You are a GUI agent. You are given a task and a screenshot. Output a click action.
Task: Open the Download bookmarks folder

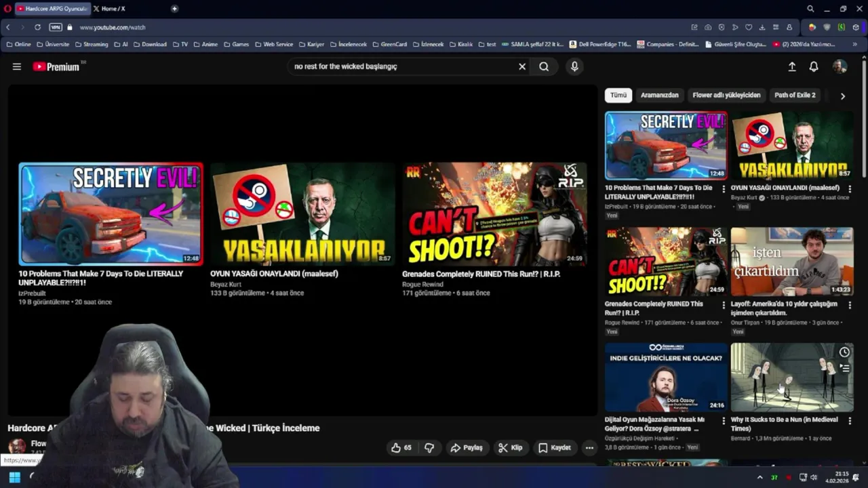tap(150, 44)
